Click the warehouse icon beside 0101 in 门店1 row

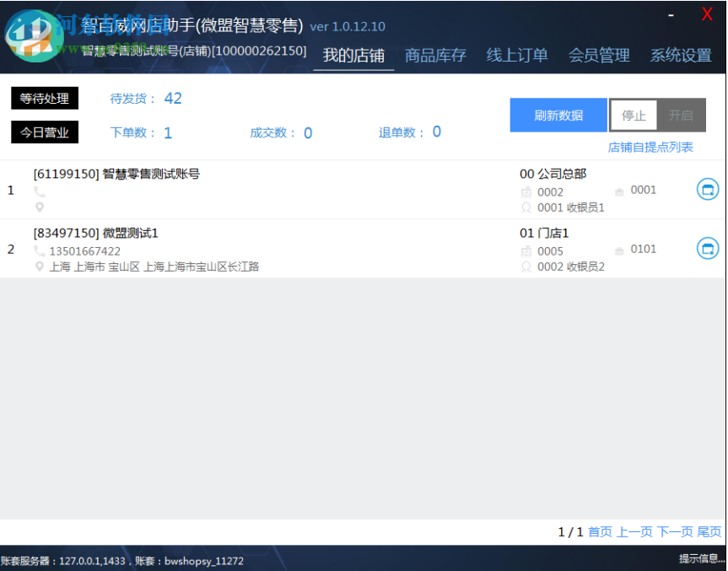pyautogui.click(x=619, y=250)
